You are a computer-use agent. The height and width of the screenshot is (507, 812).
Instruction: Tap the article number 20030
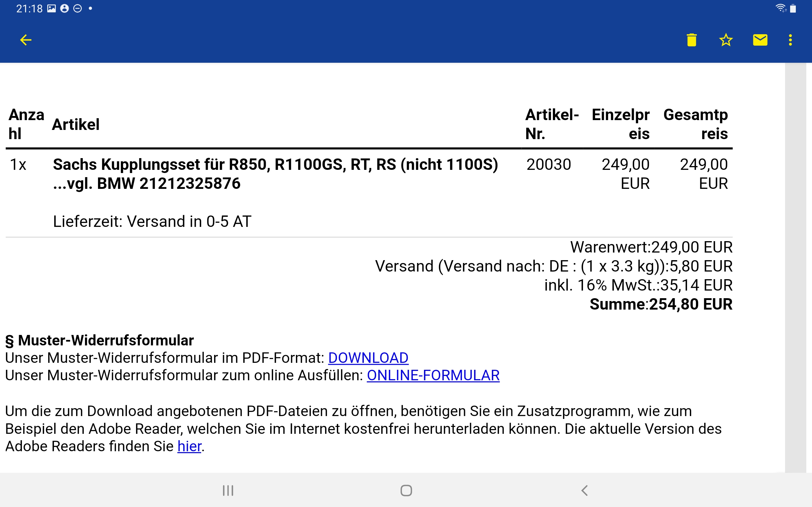click(x=549, y=165)
